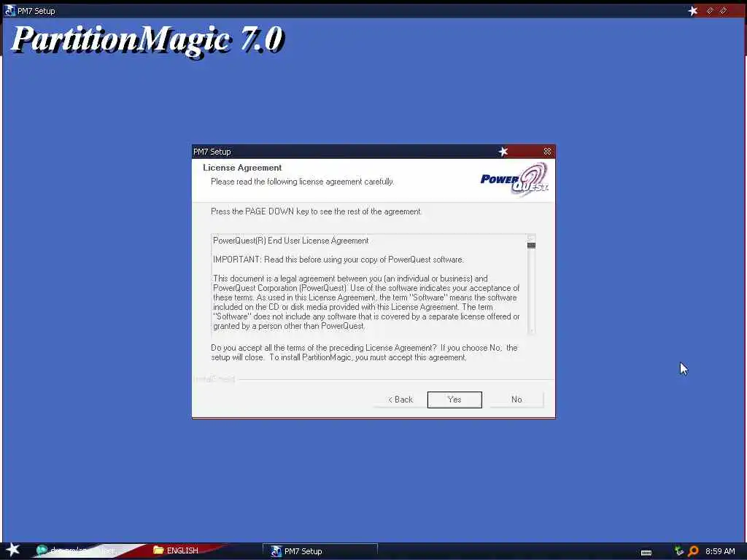Click the 'Press the PAGE DOWN key' instruction
This screenshot has width=747, height=560.
(316, 211)
